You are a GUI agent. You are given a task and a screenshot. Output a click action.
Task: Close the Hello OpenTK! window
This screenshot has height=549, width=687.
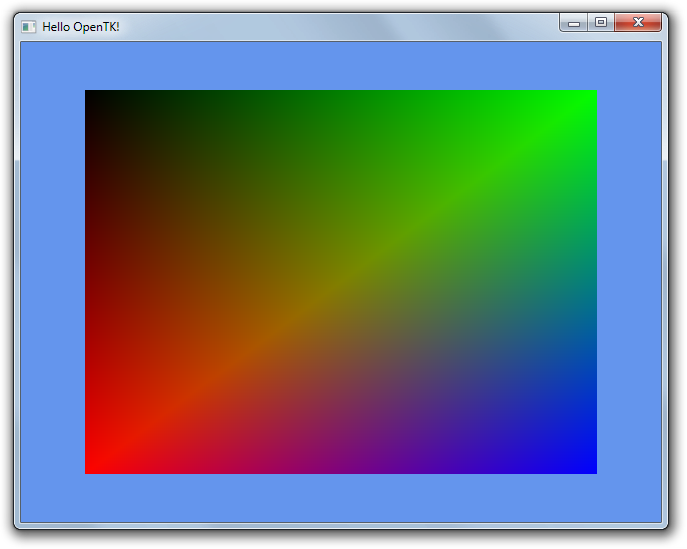pyautogui.click(x=638, y=22)
